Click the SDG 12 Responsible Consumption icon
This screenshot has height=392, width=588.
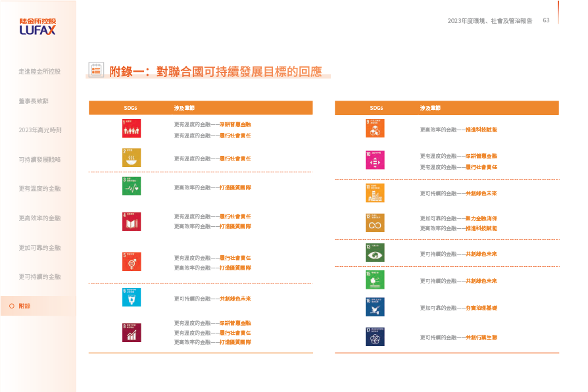point(375,223)
